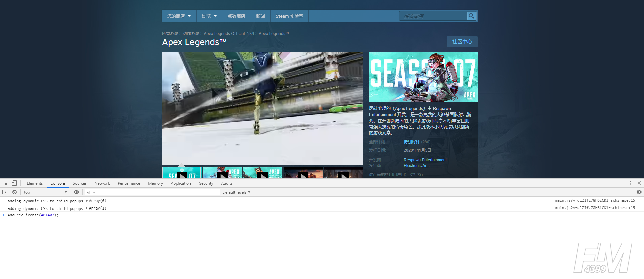
Task: Click the main gameplay video player
Action: [x=263, y=108]
